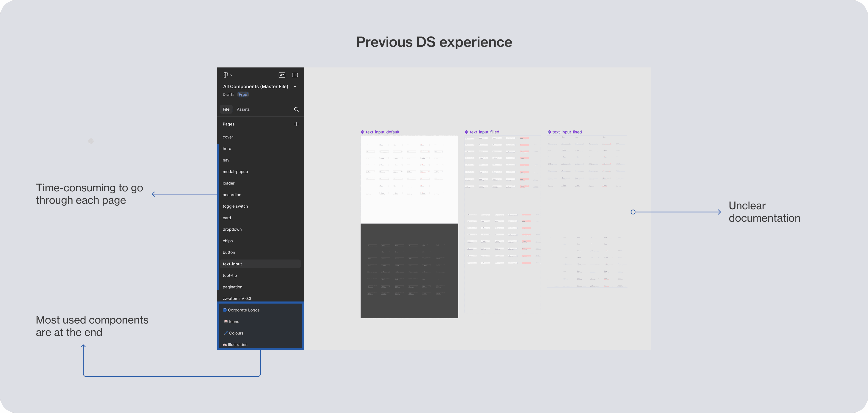This screenshot has width=868, height=413.
Task: Open the chevron next to Figma logo
Action: [x=231, y=75]
